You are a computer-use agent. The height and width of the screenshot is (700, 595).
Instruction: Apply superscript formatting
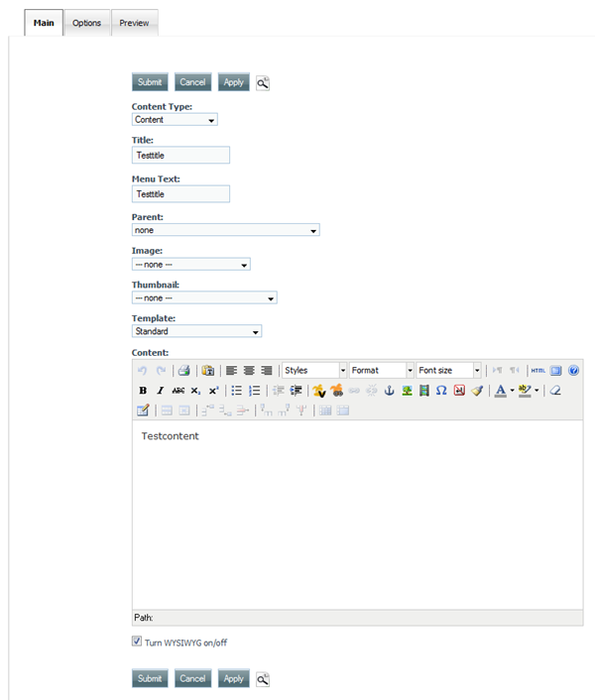tap(214, 391)
